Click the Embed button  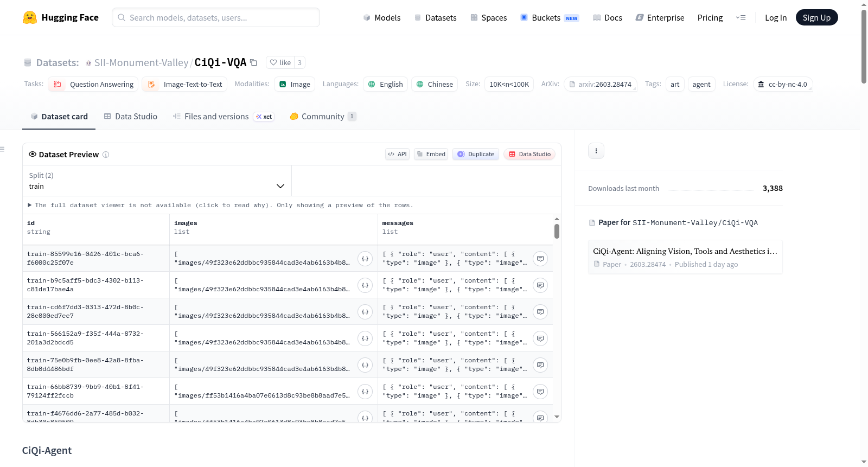click(x=431, y=154)
